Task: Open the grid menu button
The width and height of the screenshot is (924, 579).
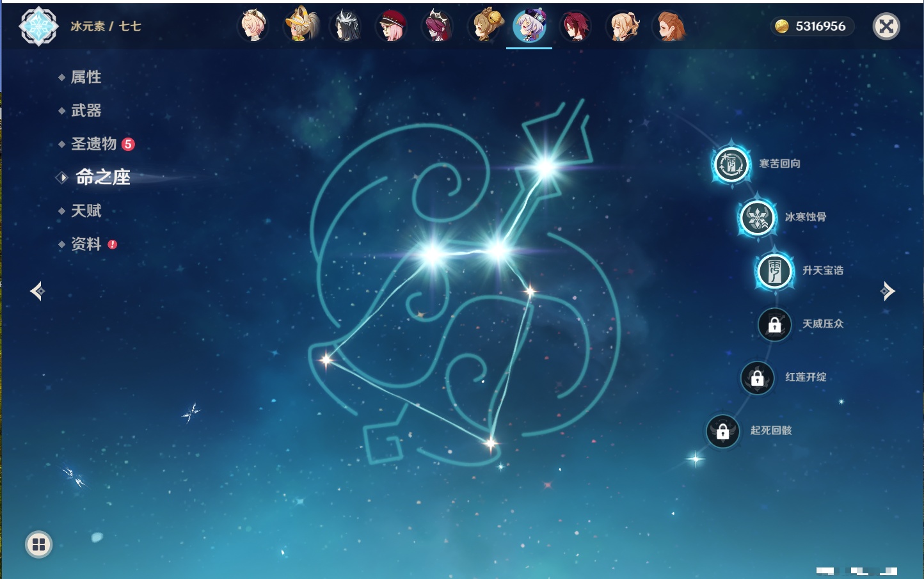Action: click(39, 544)
